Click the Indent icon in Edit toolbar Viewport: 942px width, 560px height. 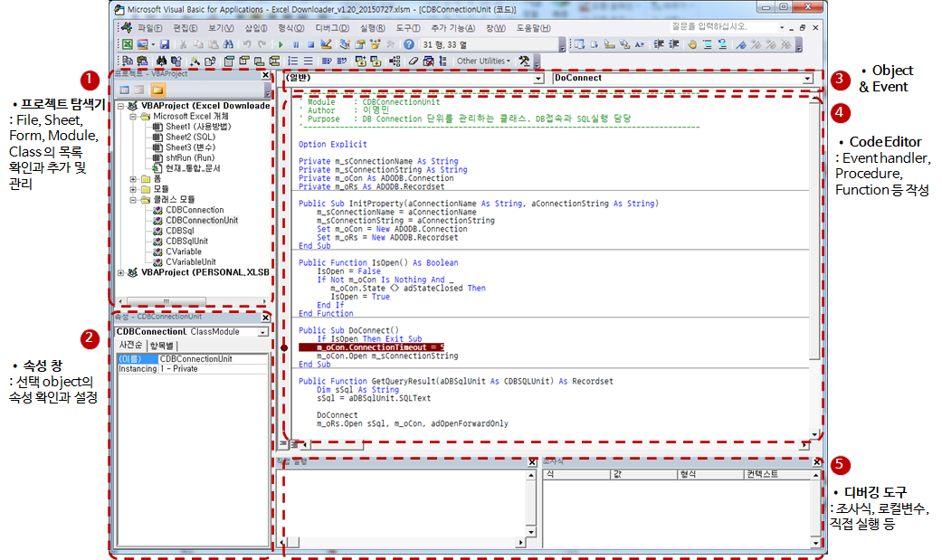pyautogui.click(x=659, y=44)
